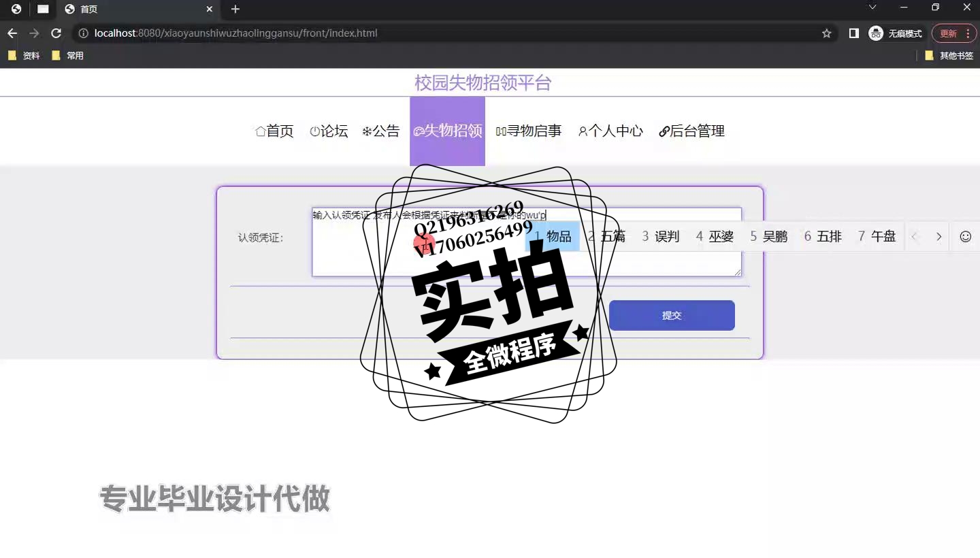
Task: Open the IME emoji smiley panel
Action: tap(965, 237)
